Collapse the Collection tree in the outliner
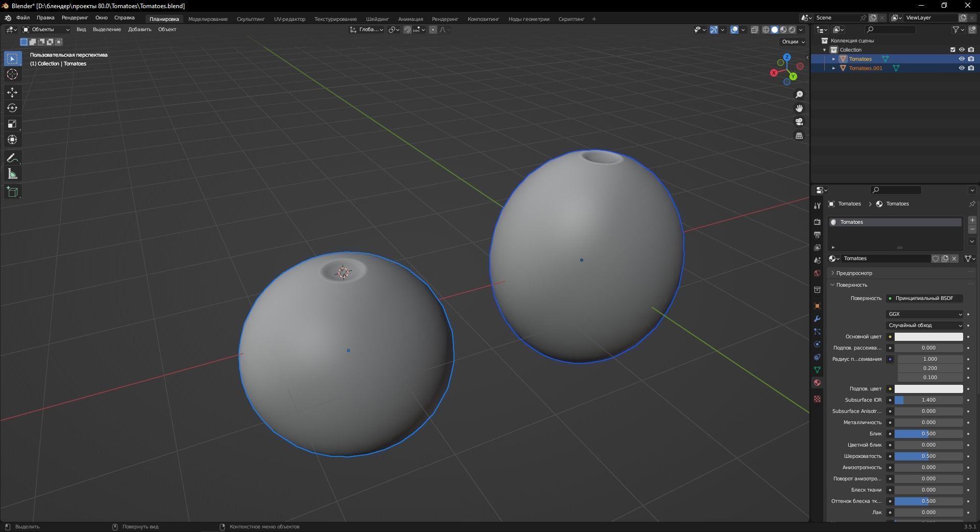The height and width of the screenshot is (532, 980). point(825,50)
